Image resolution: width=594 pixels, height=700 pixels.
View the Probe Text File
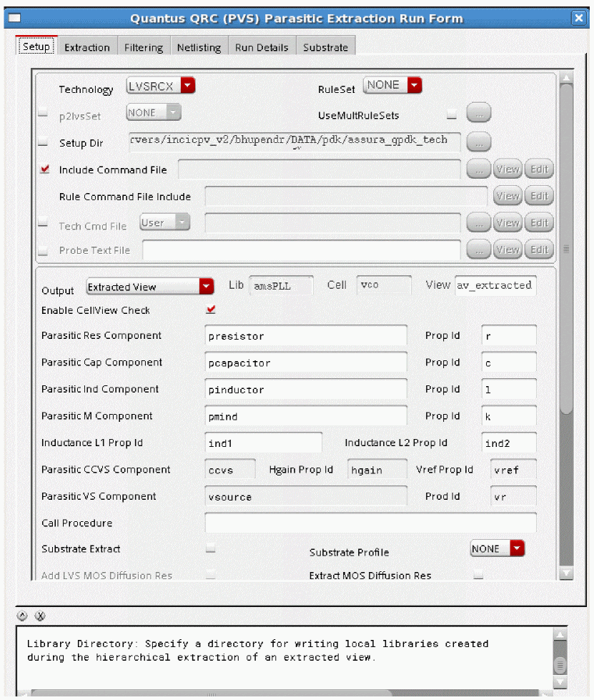(x=508, y=250)
